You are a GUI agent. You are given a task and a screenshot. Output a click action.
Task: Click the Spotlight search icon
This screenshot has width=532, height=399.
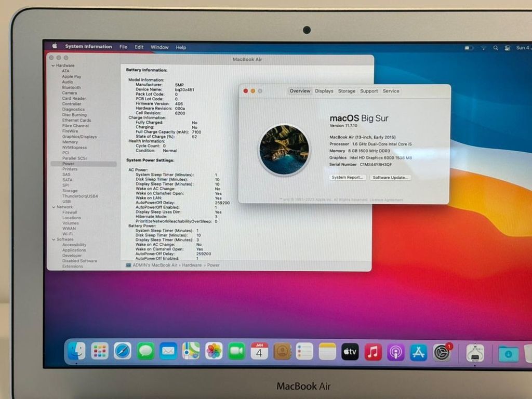tap(496, 48)
